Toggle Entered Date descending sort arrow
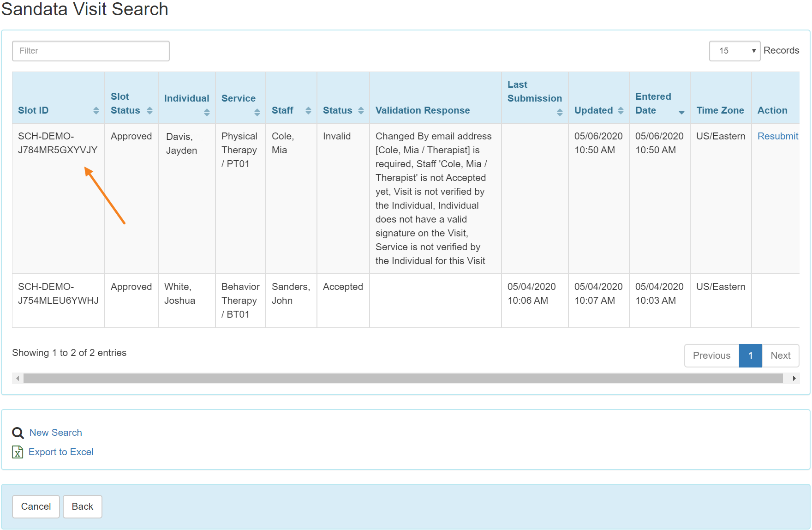 pyautogui.click(x=681, y=112)
